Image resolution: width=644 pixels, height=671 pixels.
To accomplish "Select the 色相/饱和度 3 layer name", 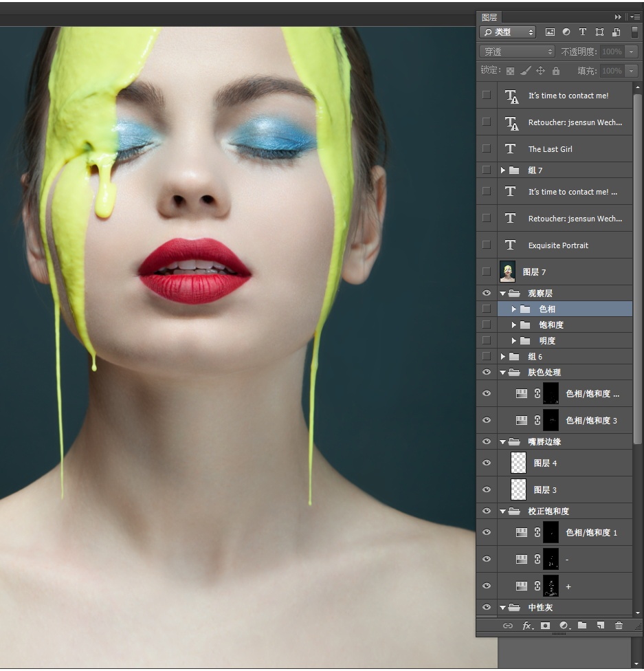I will (591, 420).
